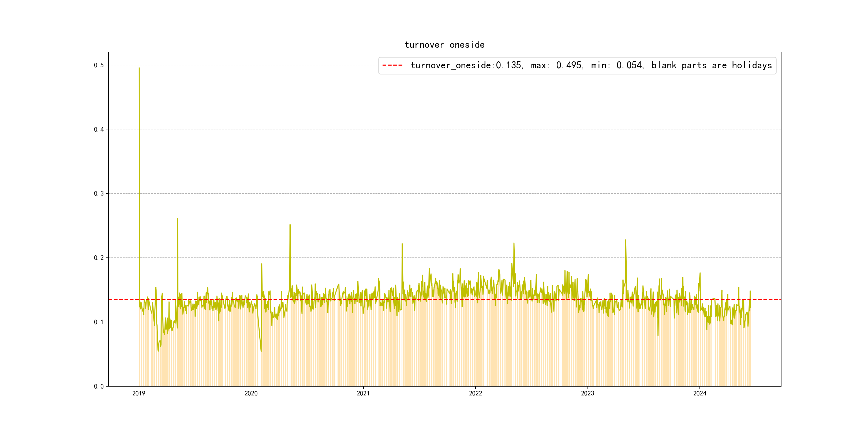This screenshot has height=434, width=868.
Task: Click the 0.4 y-axis tick label
Action: (x=99, y=129)
